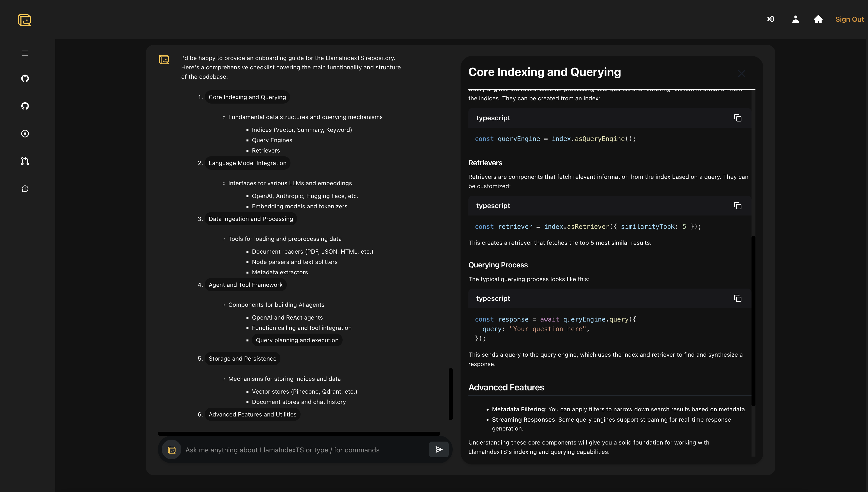The height and width of the screenshot is (492, 868).
Task: Open the pull requests icon in sidebar
Action: pyautogui.click(x=25, y=161)
